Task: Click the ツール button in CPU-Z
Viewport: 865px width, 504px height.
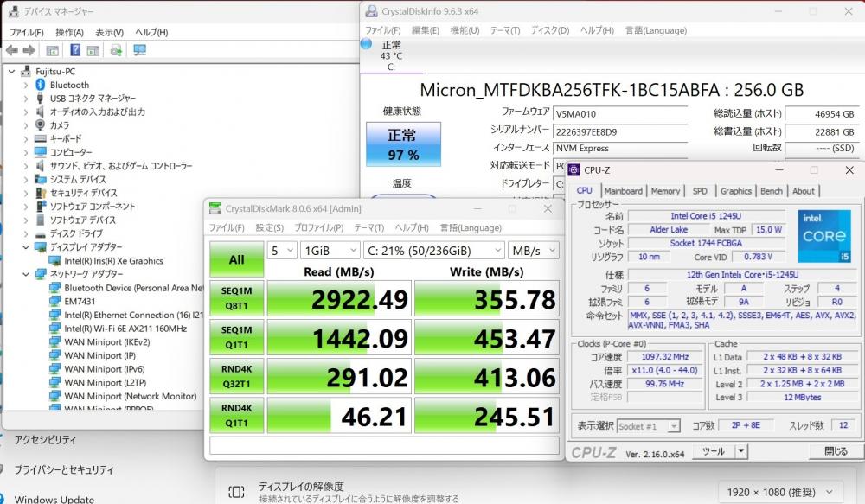Action: point(714,451)
